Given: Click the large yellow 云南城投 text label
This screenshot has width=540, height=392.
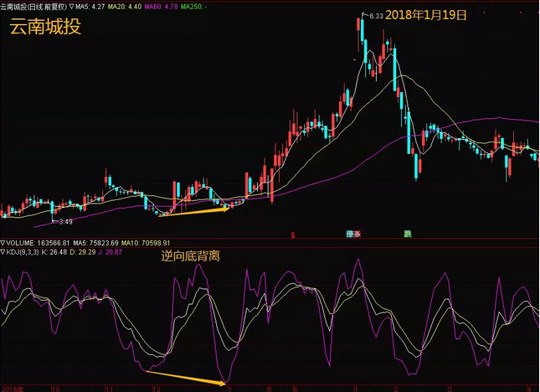Looking at the screenshot, I should coord(44,27).
